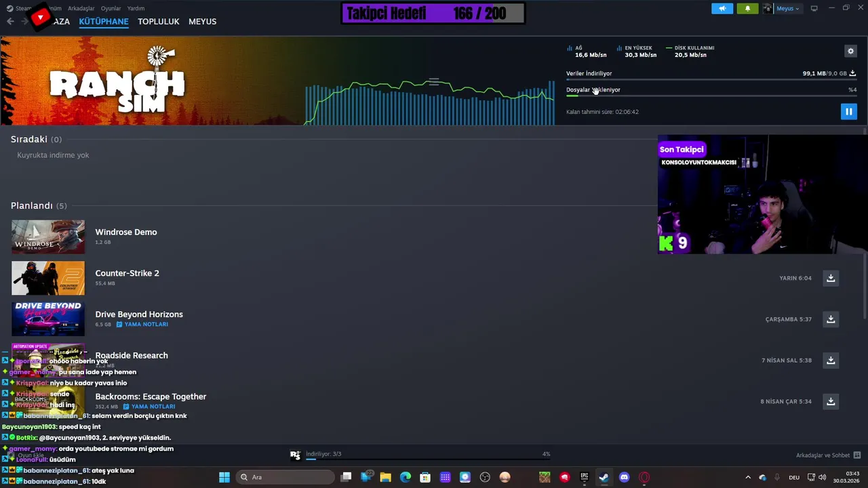The width and height of the screenshot is (868, 488).
Task: Switch to the MEYUS profile tab
Action: 202,22
